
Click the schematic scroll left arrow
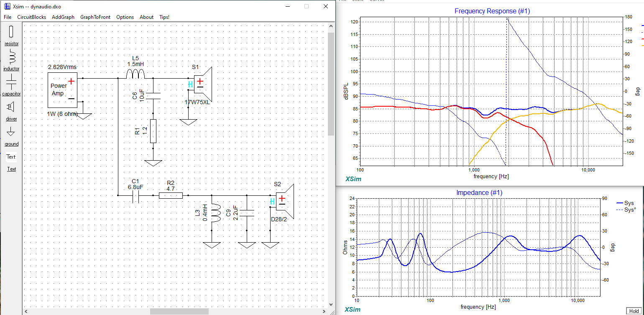26,311
